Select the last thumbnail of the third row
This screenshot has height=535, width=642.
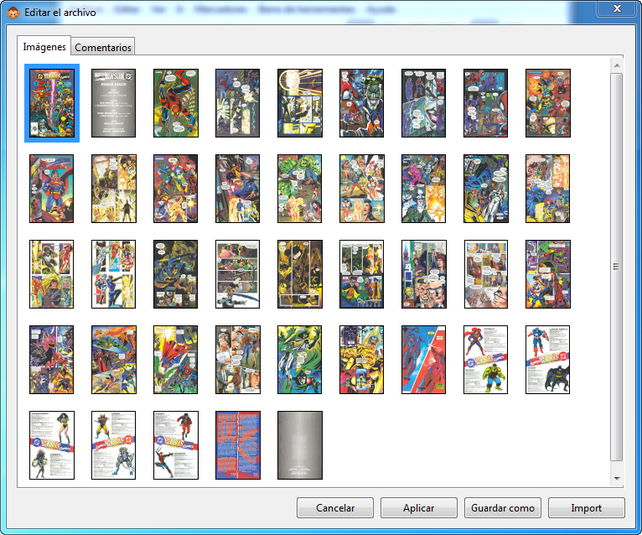[x=548, y=274]
